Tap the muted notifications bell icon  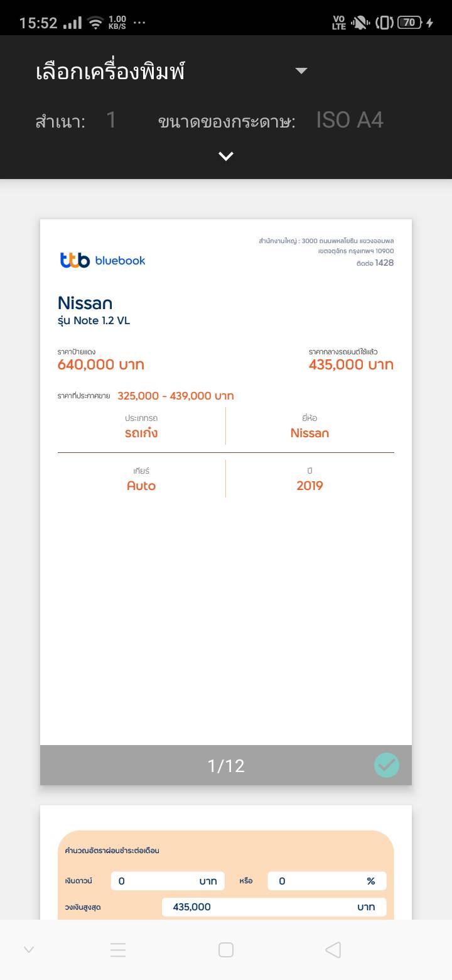(x=360, y=23)
